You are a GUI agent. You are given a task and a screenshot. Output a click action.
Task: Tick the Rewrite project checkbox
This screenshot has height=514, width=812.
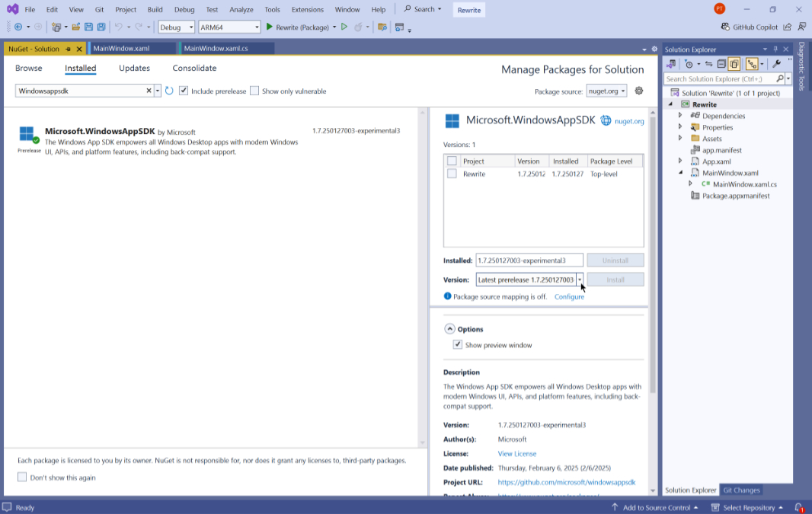pyautogui.click(x=452, y=174)
